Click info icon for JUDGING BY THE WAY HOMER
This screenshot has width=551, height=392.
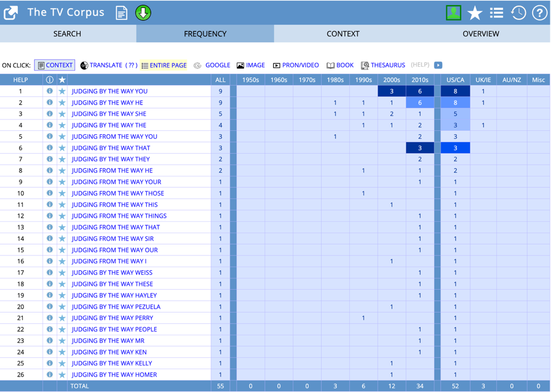pos(50,374)
